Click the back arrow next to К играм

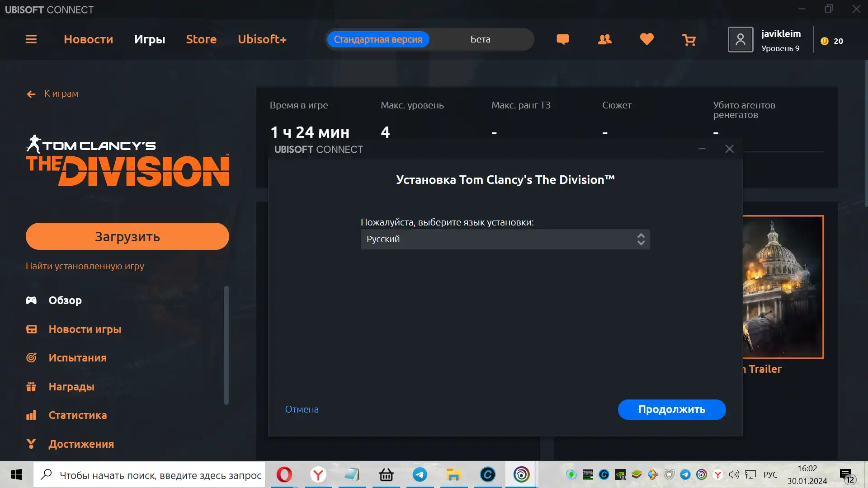pos(31,94)
